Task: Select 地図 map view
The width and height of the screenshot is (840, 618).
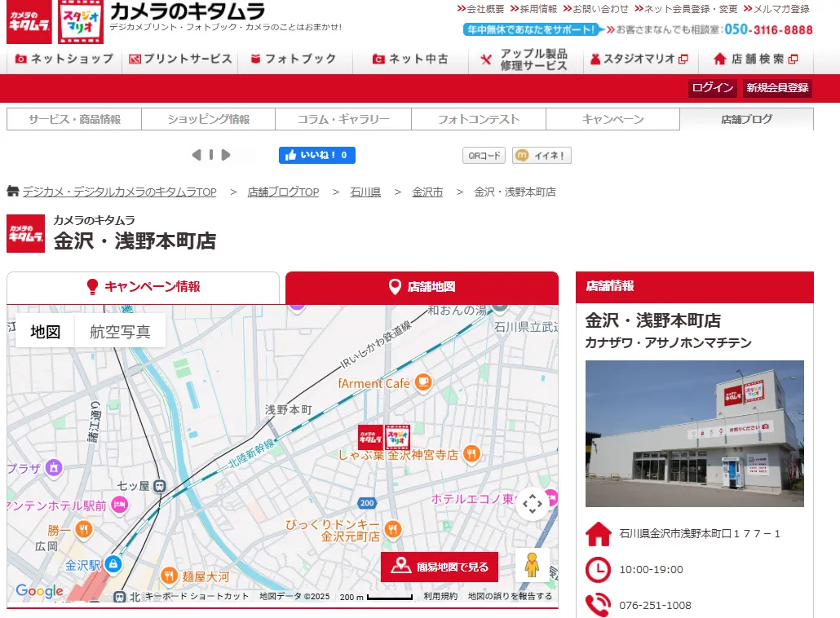Action: 46,332
